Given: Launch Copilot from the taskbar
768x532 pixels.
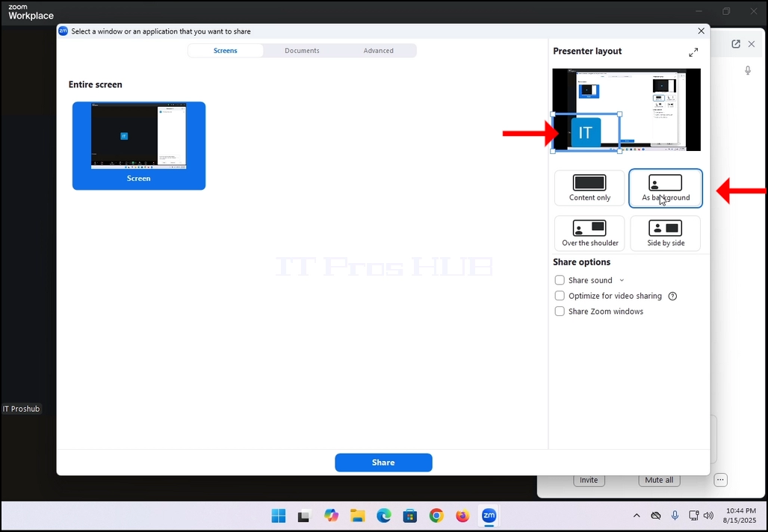Looking at the screenshot, I should (331, 516).
